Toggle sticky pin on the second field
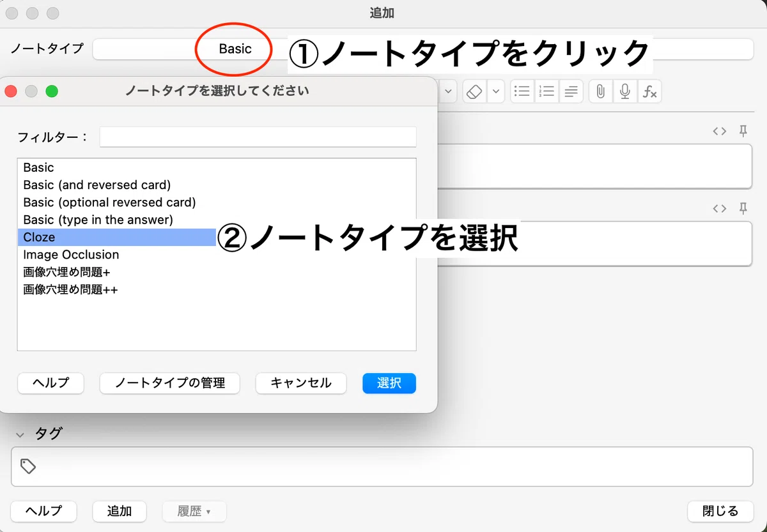Viewport: 767px width, 532px height. click(x=743, y=208)
